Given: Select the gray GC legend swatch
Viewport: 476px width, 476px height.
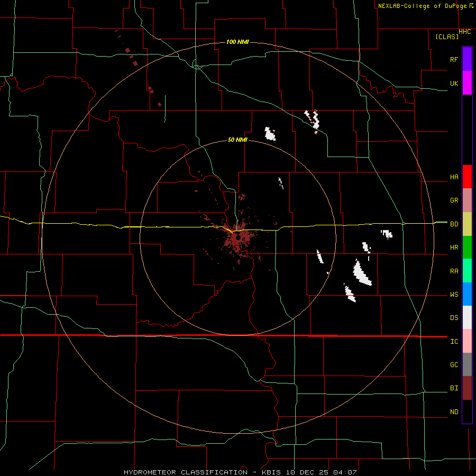Looking at the screenshot, I should point(467,364).
